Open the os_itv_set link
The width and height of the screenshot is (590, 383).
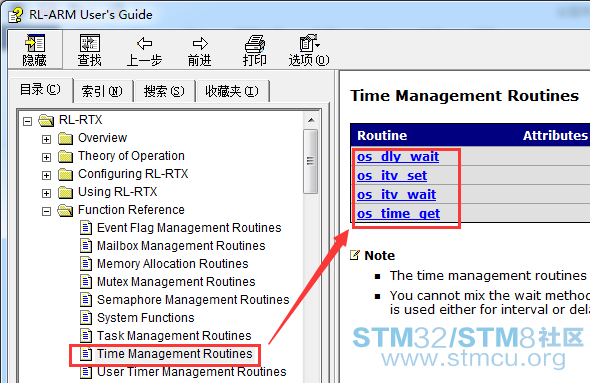coord(392,176)
